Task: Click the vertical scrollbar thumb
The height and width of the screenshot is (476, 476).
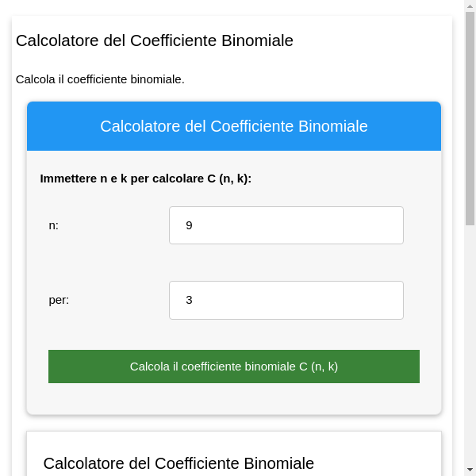Action: coord(470,119)
